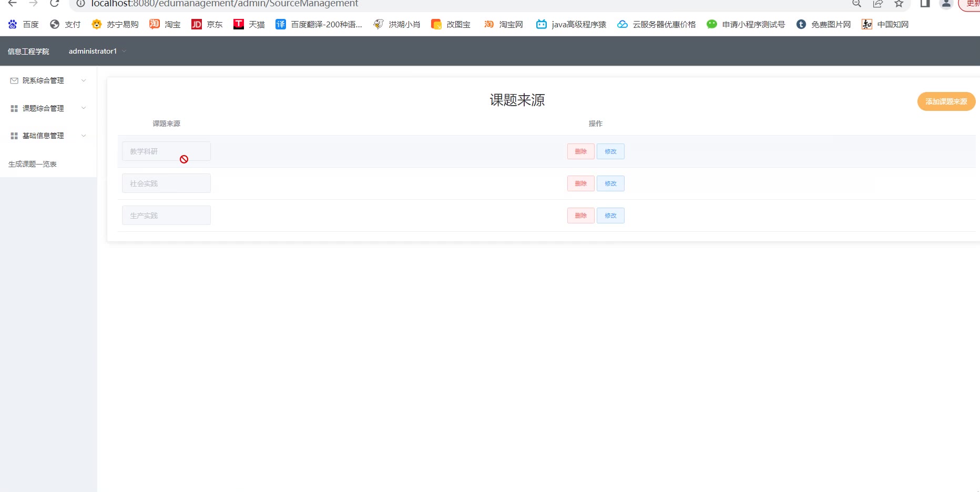
Task: Open the 课题综合管理 sidebar menu
Action: [48, 108]
